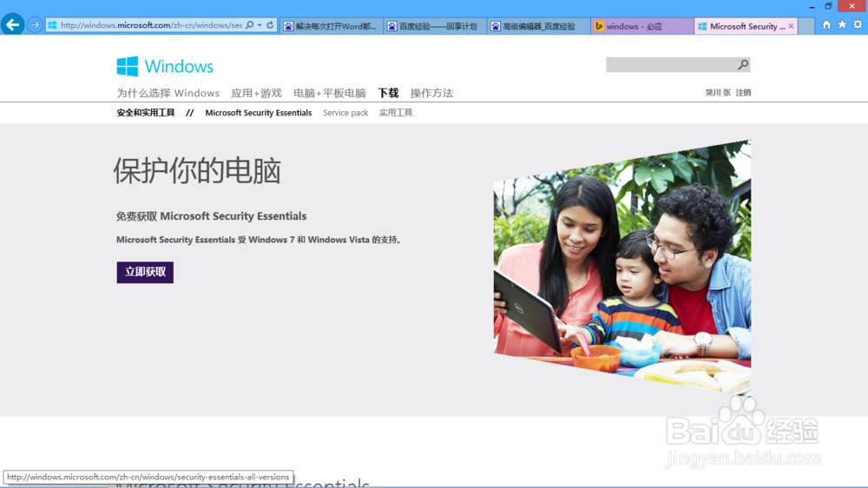
Task: Click the site search magnifier icon
Action: point(744,65)
